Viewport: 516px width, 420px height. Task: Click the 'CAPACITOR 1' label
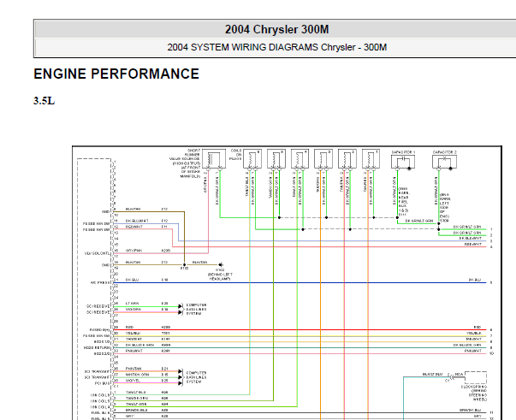click(x=403, y=152)
